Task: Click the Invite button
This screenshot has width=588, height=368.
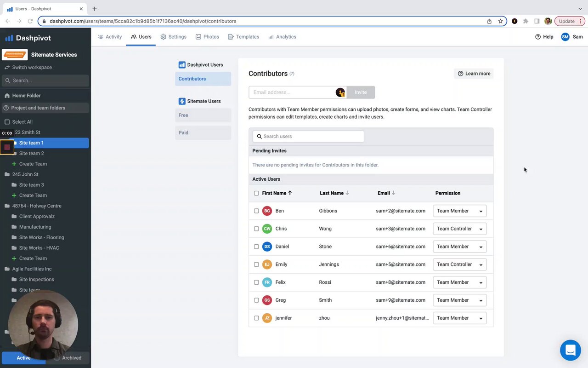Action: (x=361, y=92)
